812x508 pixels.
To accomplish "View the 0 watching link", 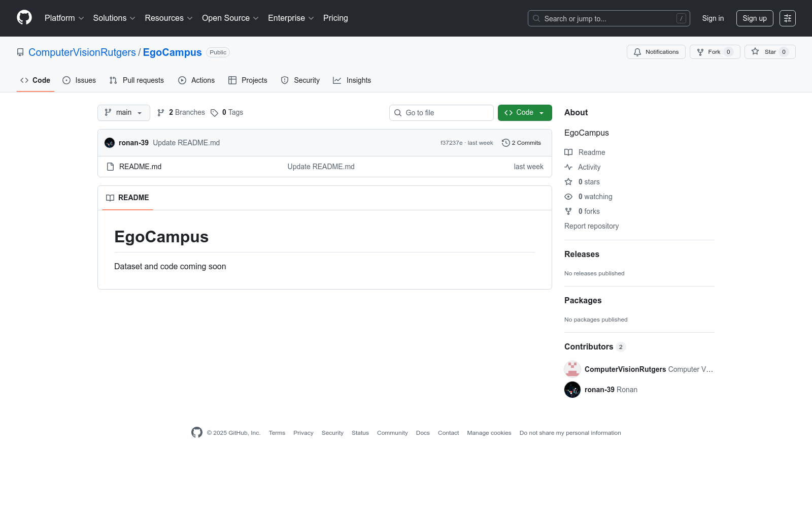I will (589, 197).
